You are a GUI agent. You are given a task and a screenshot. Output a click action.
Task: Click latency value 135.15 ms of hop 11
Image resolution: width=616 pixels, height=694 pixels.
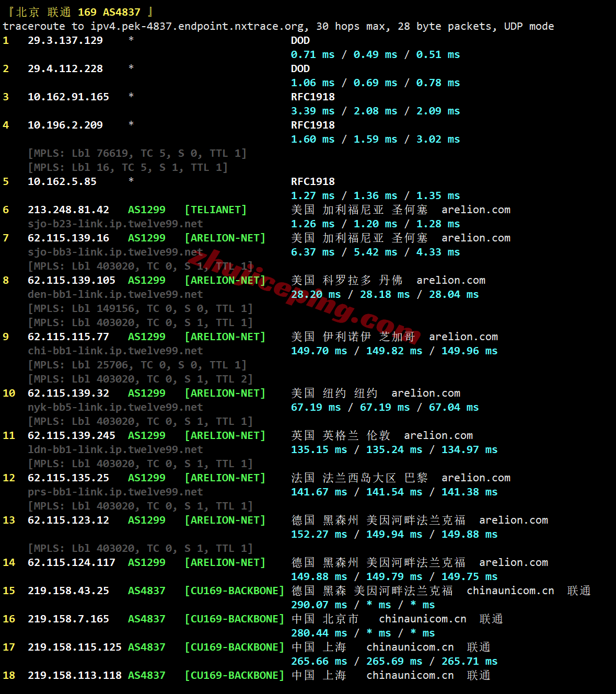point(319,449)
